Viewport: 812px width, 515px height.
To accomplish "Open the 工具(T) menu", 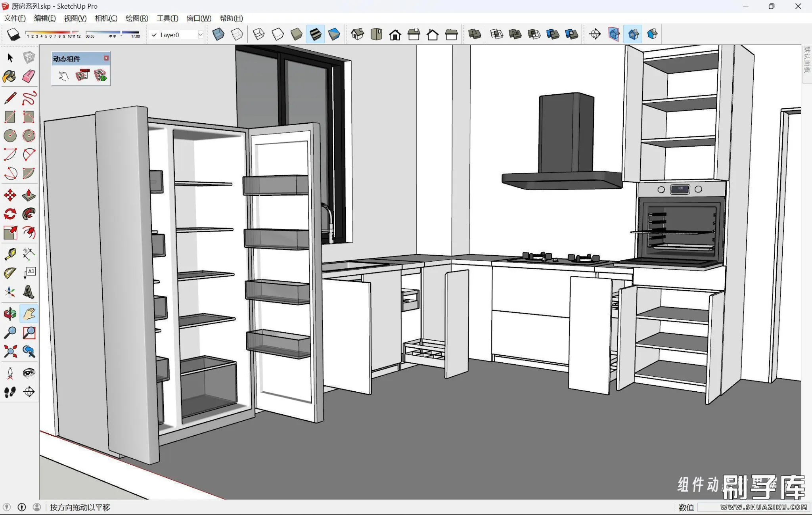I will [x=167, y=18].
